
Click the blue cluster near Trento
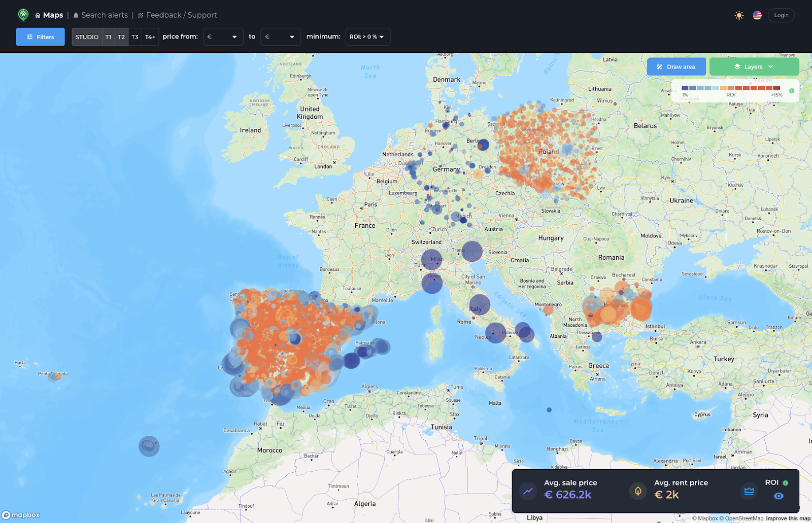472,252
